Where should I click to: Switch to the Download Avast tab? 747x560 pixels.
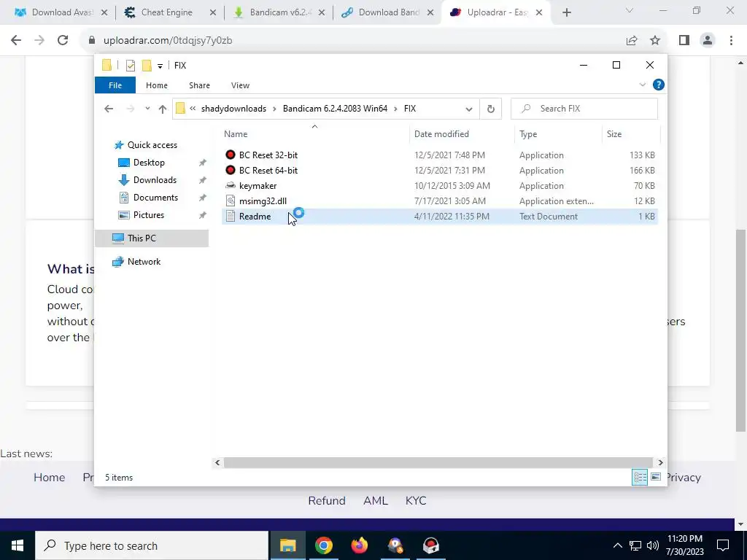60,12
